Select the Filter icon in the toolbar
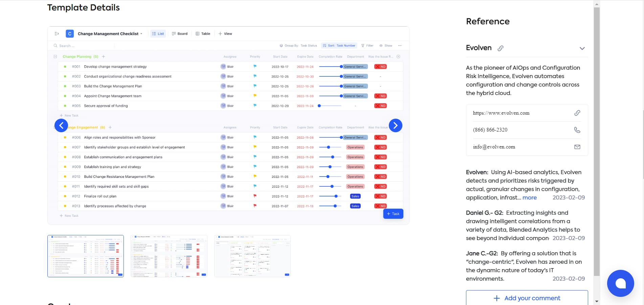This screenshot has height=305, width=644. click(x=362, y=45)
